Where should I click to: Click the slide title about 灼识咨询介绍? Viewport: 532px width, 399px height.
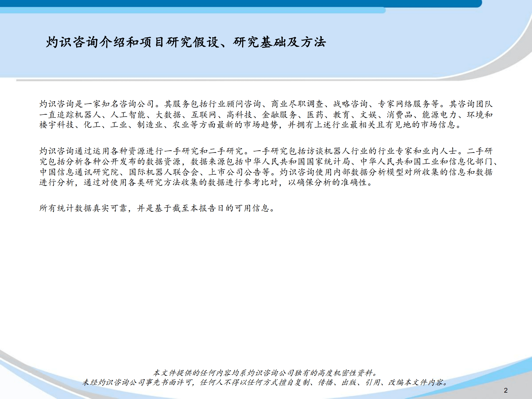[186, 42]
